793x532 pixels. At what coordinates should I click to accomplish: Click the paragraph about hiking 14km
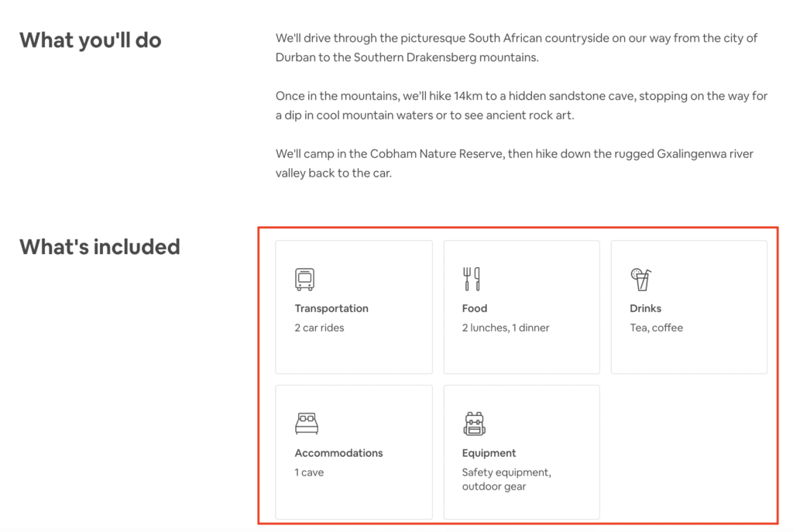(x=521, y=105)
